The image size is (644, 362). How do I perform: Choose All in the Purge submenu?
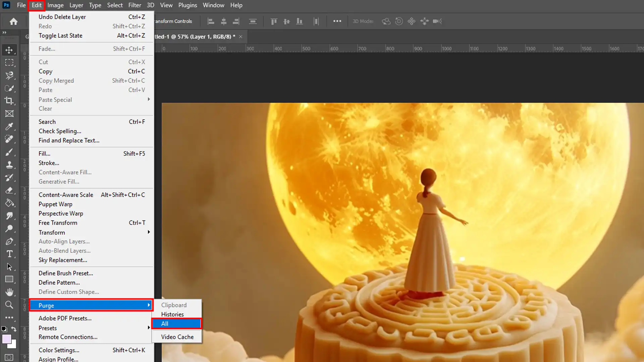tap(177, 323)
